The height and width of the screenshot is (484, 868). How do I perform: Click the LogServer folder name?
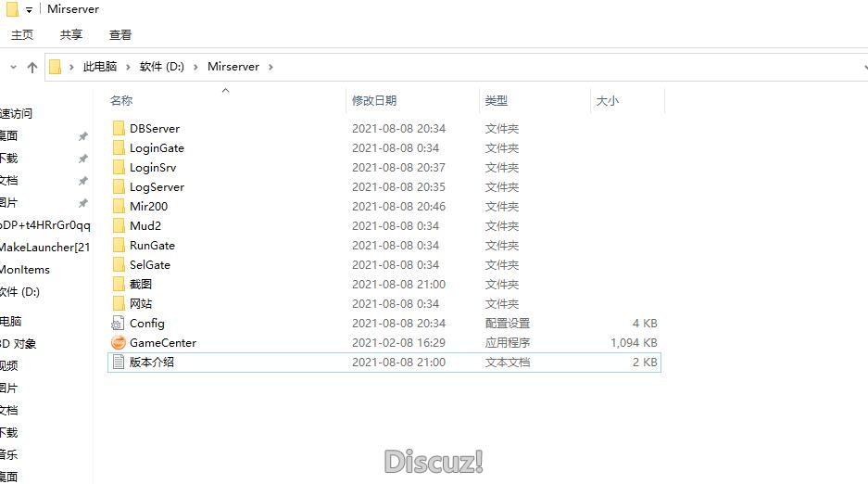pos(157,187)
